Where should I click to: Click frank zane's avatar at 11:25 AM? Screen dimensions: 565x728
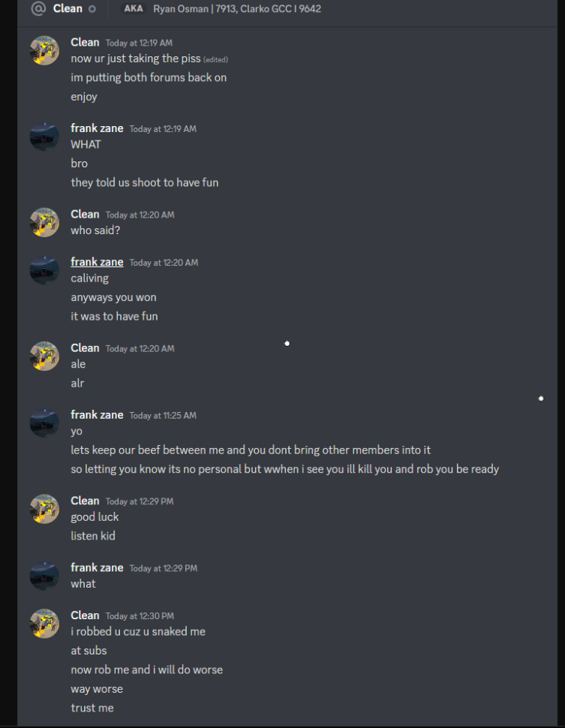click(x=44, y=423)
